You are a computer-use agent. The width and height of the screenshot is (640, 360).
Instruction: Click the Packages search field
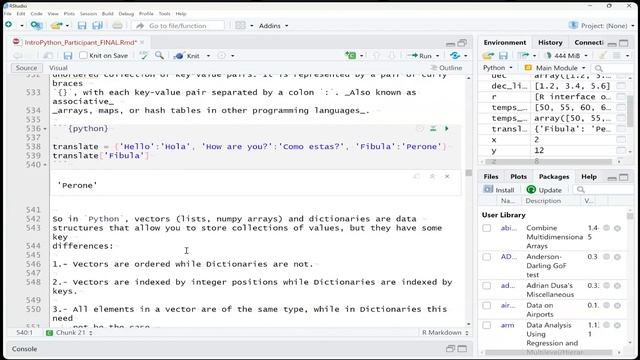(603, 190)
